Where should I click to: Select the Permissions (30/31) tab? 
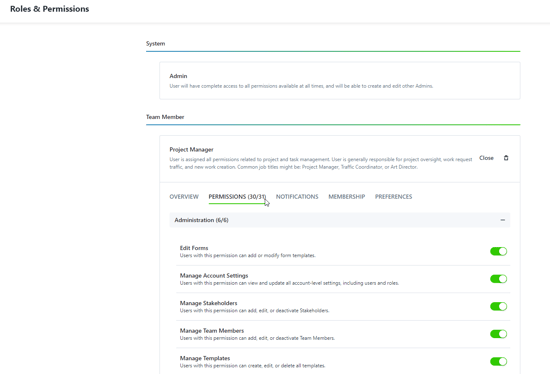point(237,196)
